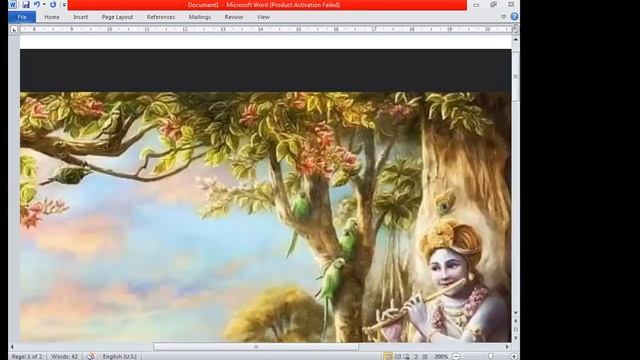Screen dimensions: 640x360
Task: Switch to Full Screen Reading view
Action: point(398,356)
